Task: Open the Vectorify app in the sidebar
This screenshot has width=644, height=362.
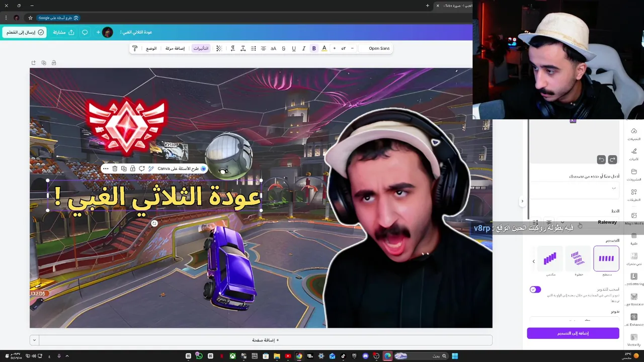Action: click(634, 340)
